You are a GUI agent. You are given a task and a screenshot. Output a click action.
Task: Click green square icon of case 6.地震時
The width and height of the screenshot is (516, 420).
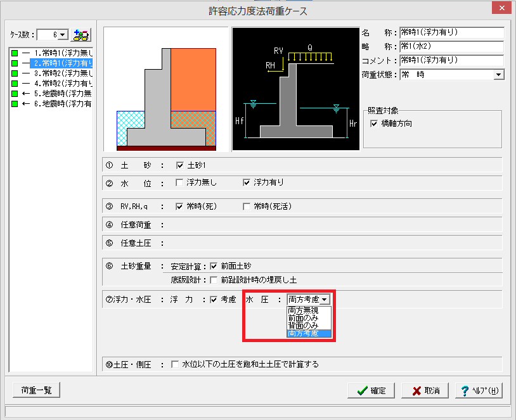[x=15, y=104]
